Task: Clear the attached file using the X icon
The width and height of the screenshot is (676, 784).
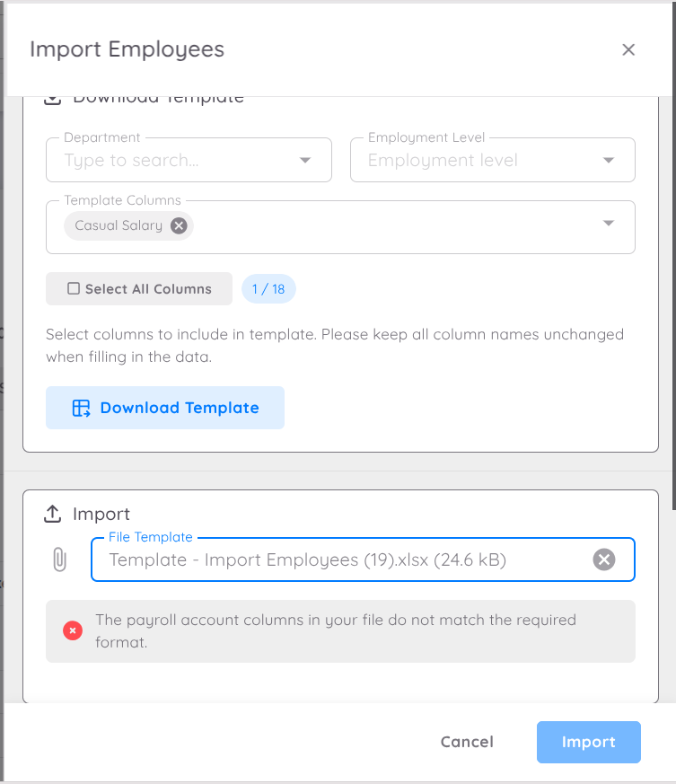Action: [x=603, y=559]
